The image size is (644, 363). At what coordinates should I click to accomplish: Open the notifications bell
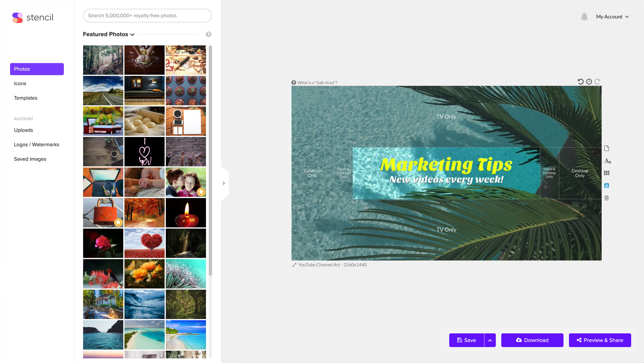[584, 17]
